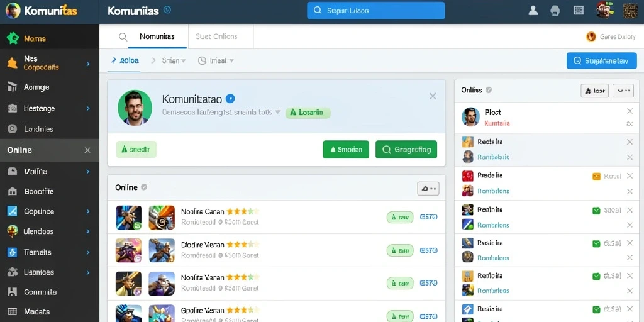
Task: Open the Irieal dropdown filter
Action: click(216, 60)
